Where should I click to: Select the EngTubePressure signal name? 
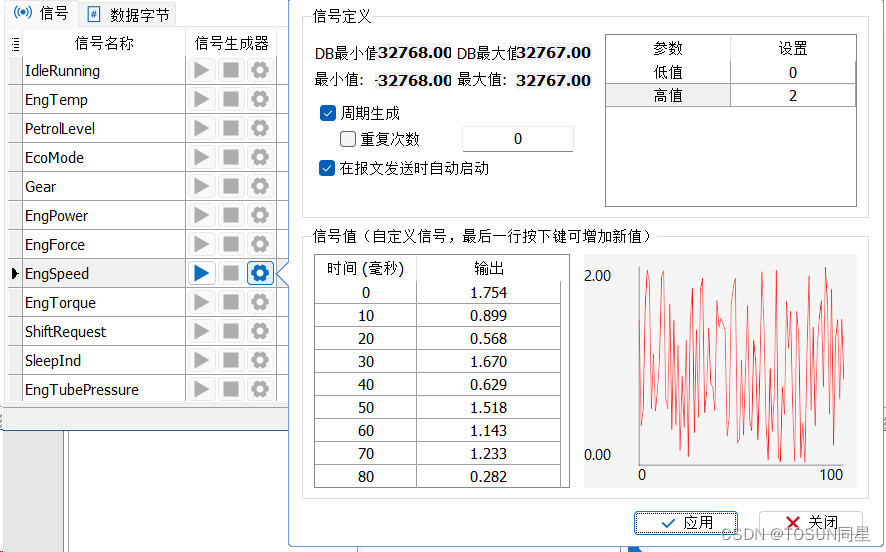(x=82, y=389)
